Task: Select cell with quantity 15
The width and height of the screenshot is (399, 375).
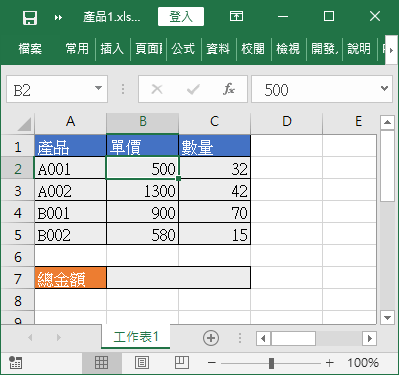Action: pyautogui.click(x=214, y=234)
